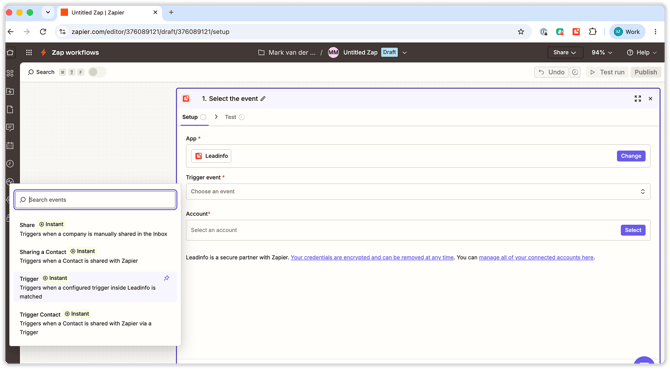Click the green circular extension icon
Image resolution: width=670 pixels, height=369 pixels.
(x=560, y=32)
